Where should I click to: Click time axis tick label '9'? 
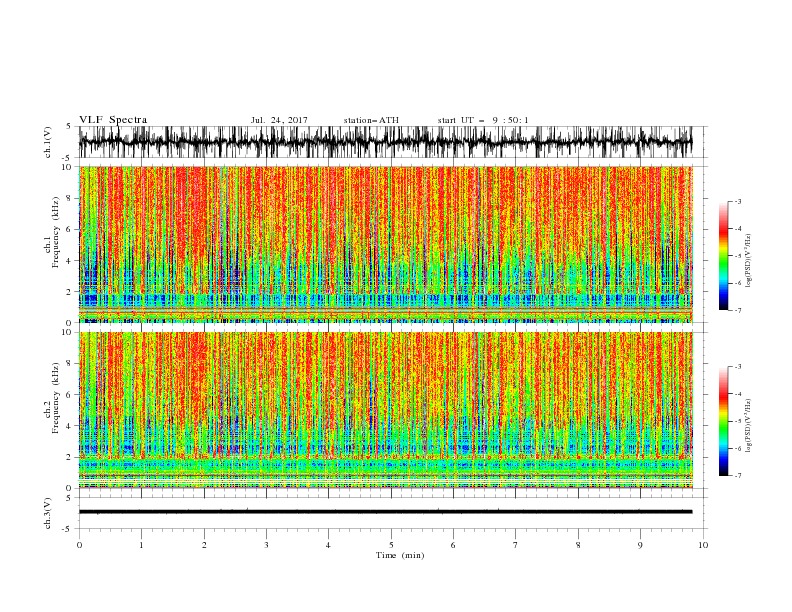pos(640,545)
